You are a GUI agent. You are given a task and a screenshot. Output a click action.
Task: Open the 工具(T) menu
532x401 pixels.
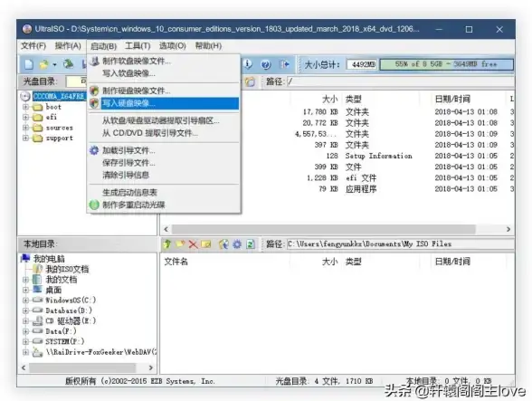[138, 46]
